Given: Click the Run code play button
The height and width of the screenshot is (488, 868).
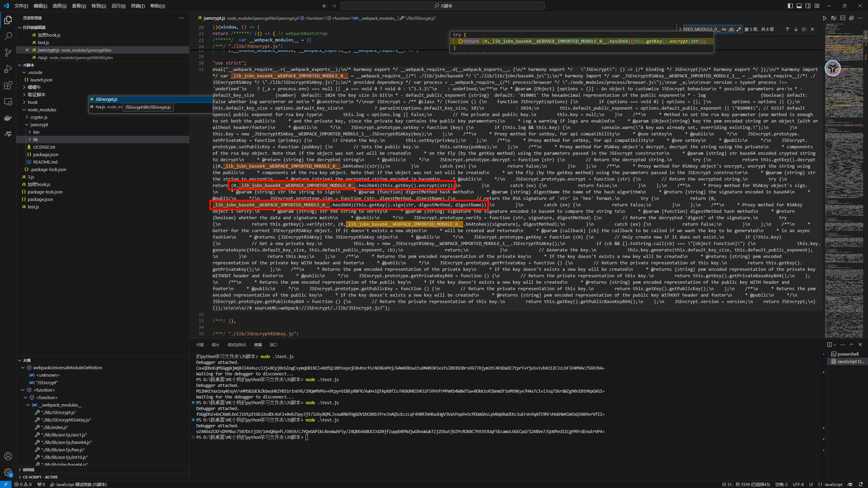Looking at the screenshot, I should tap(825, 18).
